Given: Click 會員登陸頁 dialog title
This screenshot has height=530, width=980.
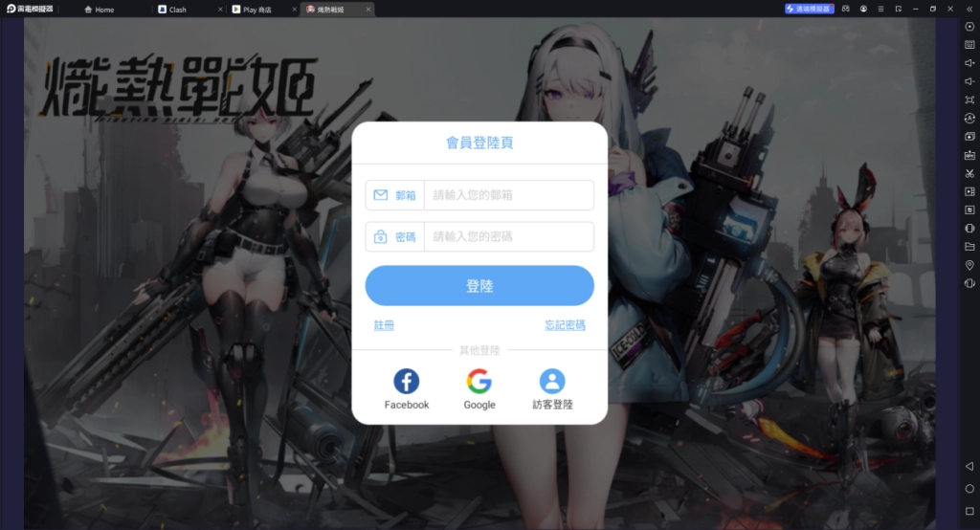Looking at the screenshot, I should 479,143.
